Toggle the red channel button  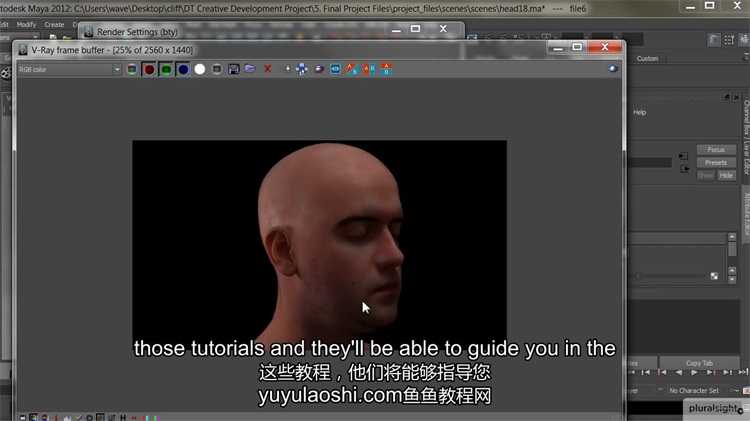pyautogui.click(x=149, y=69)
